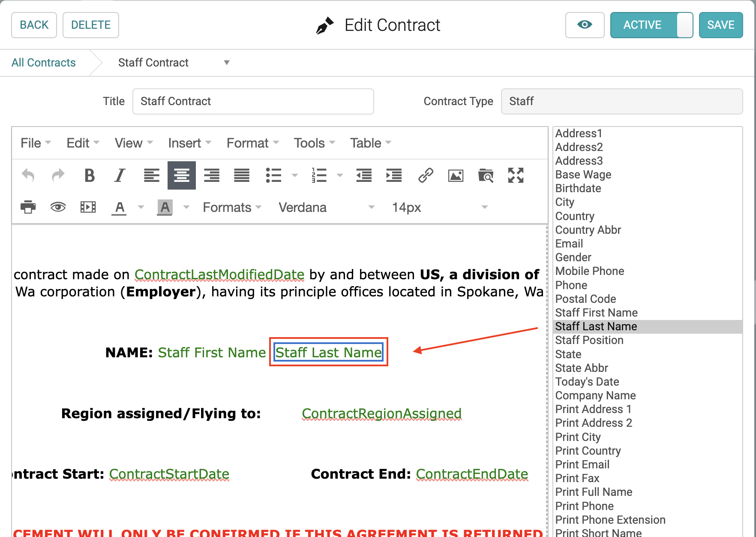The width and height of the screenshot is (756, 537).
Task: Click the Contract Type field
Action: click(x=622, y=101)
